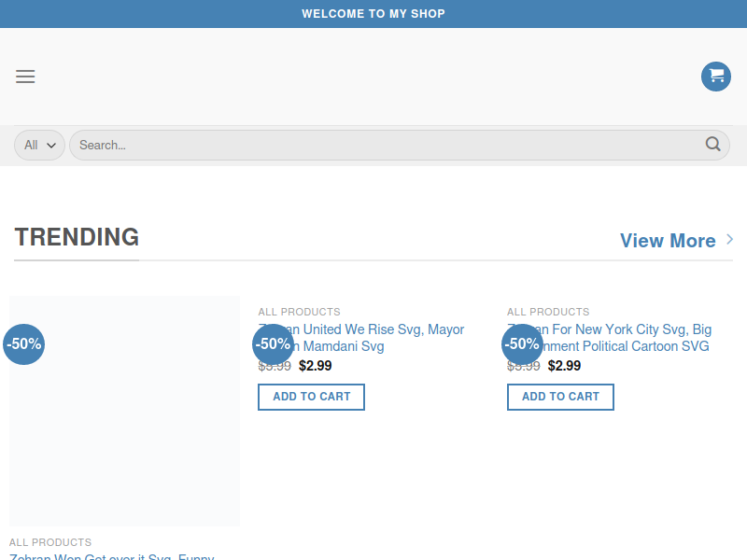Click the Welcome To My Shop banner
Image resolution: width=747 pixels, height=560 pixels.
click(373, 14)
